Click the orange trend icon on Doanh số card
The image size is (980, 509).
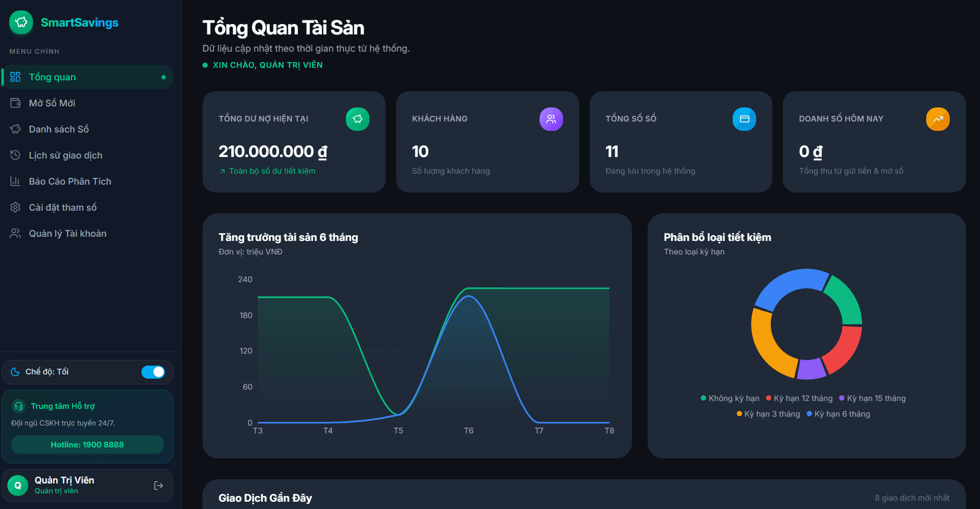[x=938, y=119]
